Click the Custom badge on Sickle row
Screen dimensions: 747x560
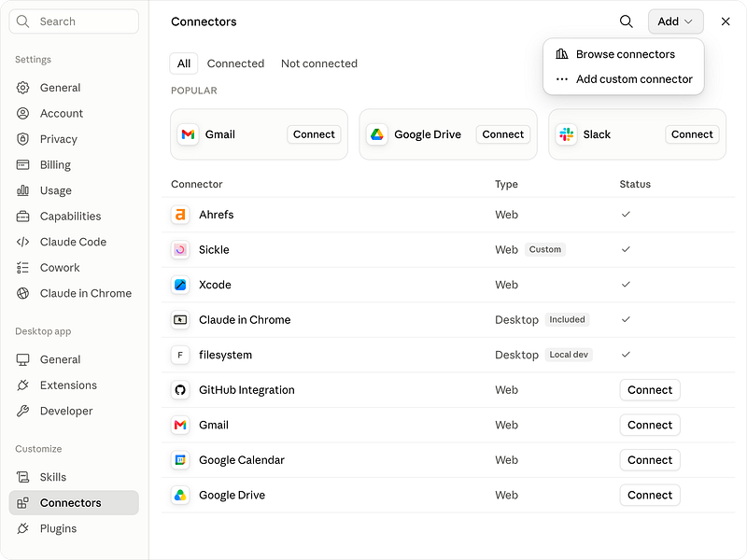[x=545, y=249]
